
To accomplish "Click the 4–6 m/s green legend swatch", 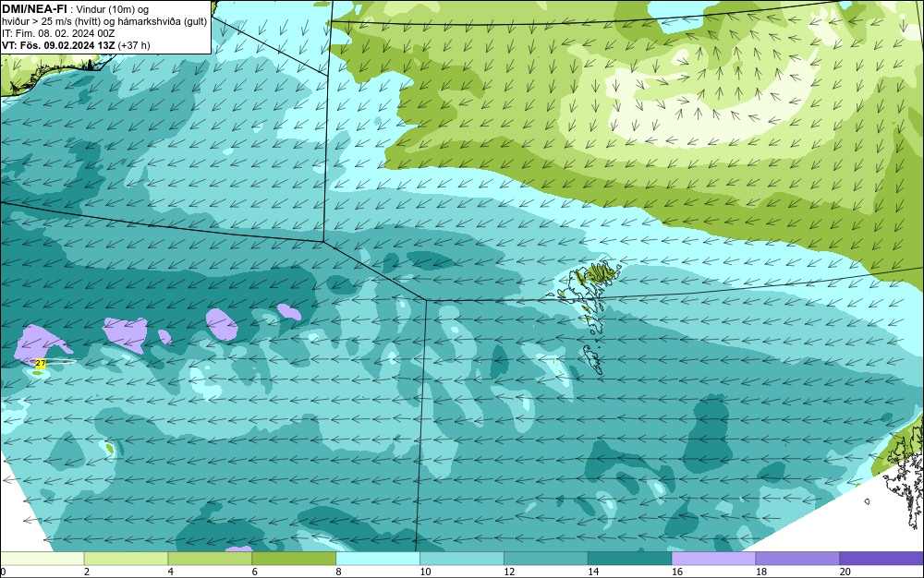I will 210,559.
